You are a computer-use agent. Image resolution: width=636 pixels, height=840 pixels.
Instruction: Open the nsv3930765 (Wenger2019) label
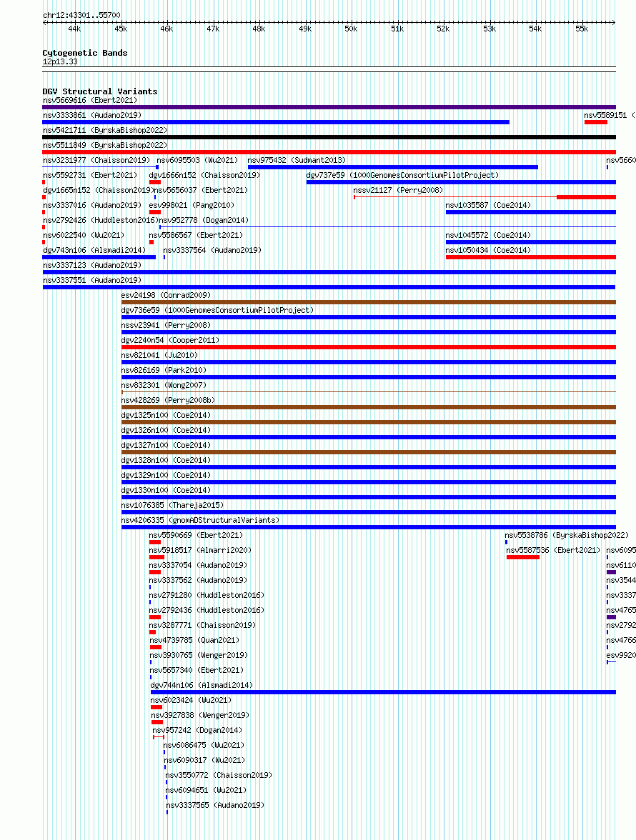199,655
